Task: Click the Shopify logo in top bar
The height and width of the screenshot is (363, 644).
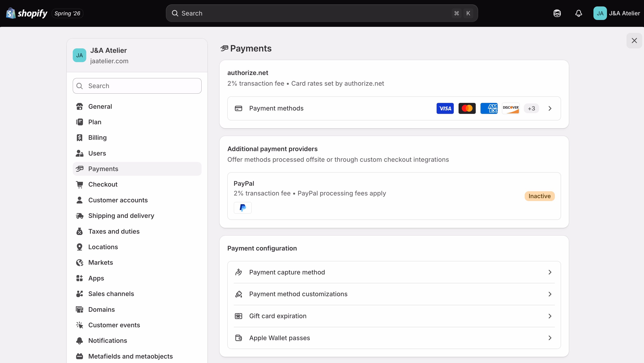Action: [x=26, y=13]
